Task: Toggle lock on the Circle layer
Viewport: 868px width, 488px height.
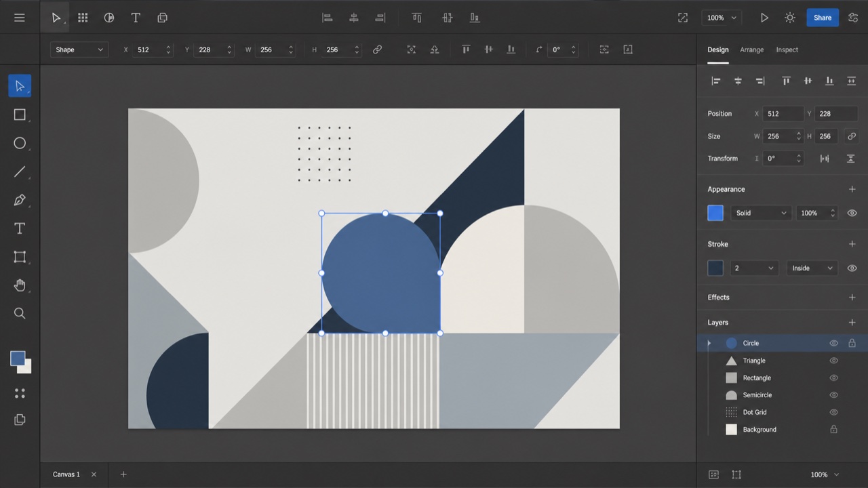Action: (x=852, y=343)
